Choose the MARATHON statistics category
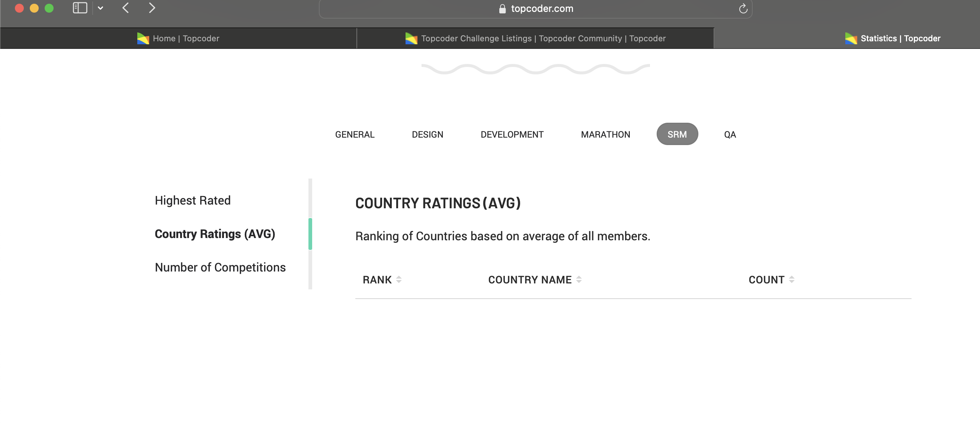 tap(605, 135)
